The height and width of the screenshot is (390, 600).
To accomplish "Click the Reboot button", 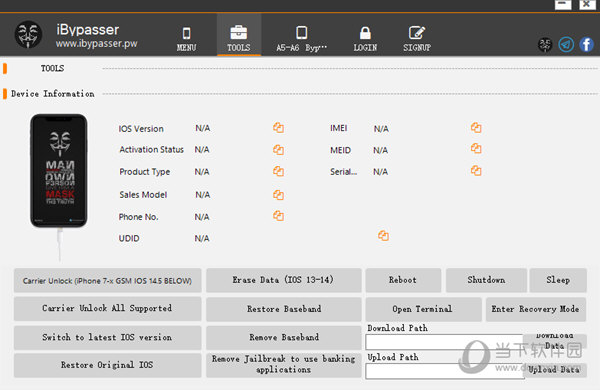I will click(x=403, y=280).
